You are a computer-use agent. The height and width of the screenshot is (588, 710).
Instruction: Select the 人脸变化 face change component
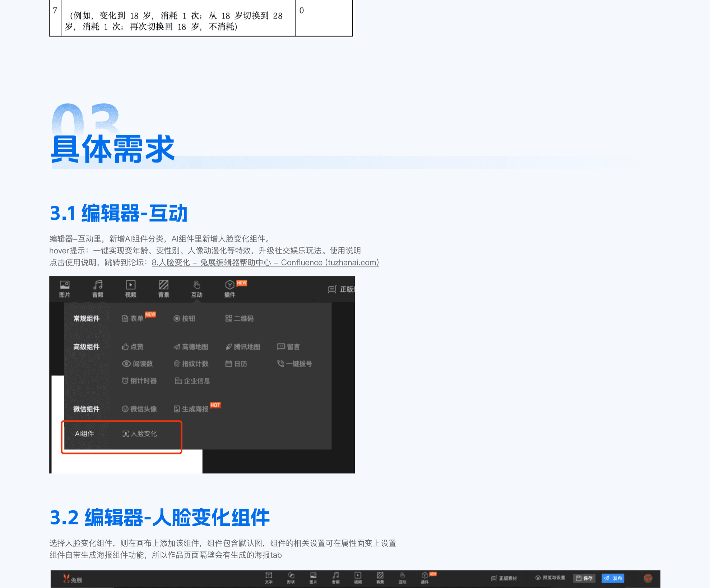click(x=140, y=434)
